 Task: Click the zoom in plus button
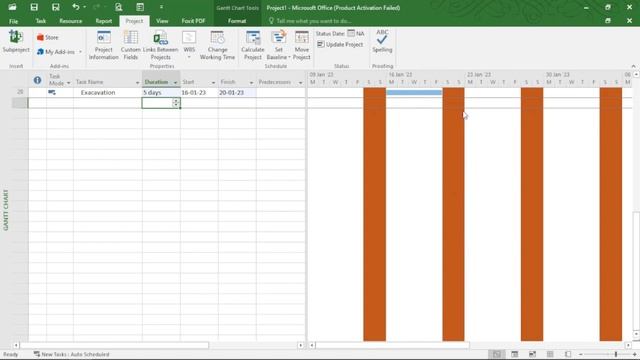(x=634, y=354)
